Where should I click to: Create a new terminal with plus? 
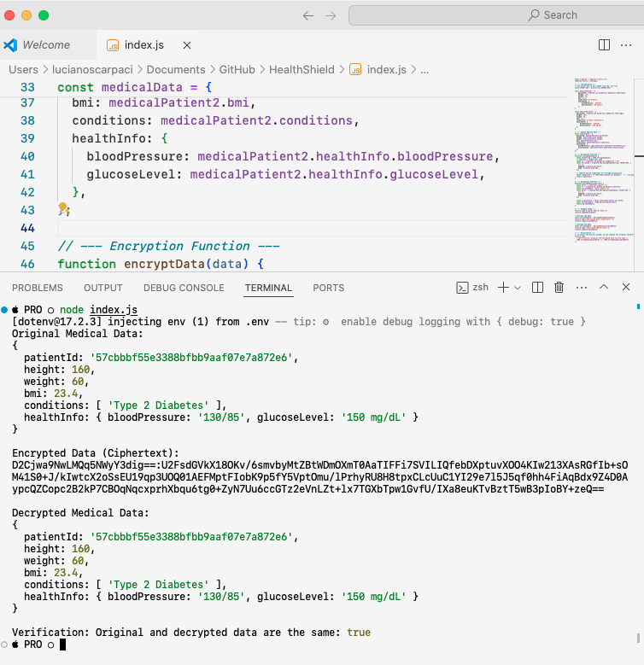pos(503,288)
